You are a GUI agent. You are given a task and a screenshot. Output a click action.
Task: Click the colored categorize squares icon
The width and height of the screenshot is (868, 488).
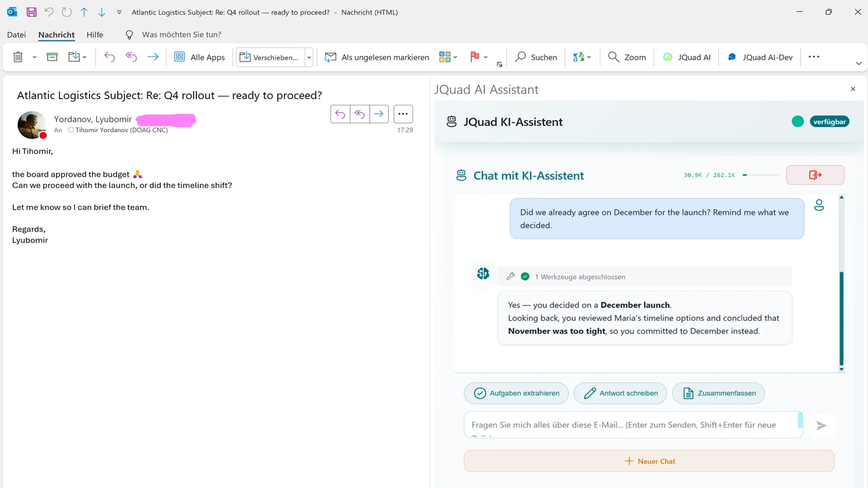pyautogui.click(x=445, y=57)
